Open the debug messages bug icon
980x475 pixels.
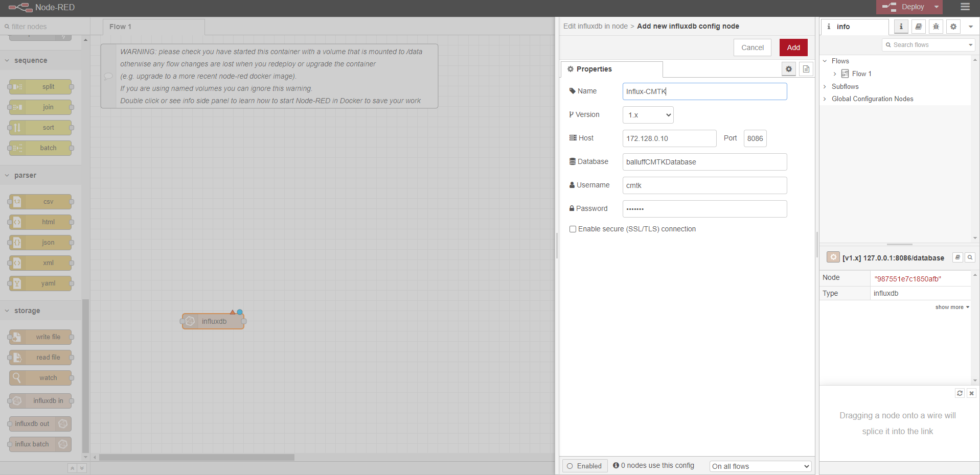tap(936, 27)
